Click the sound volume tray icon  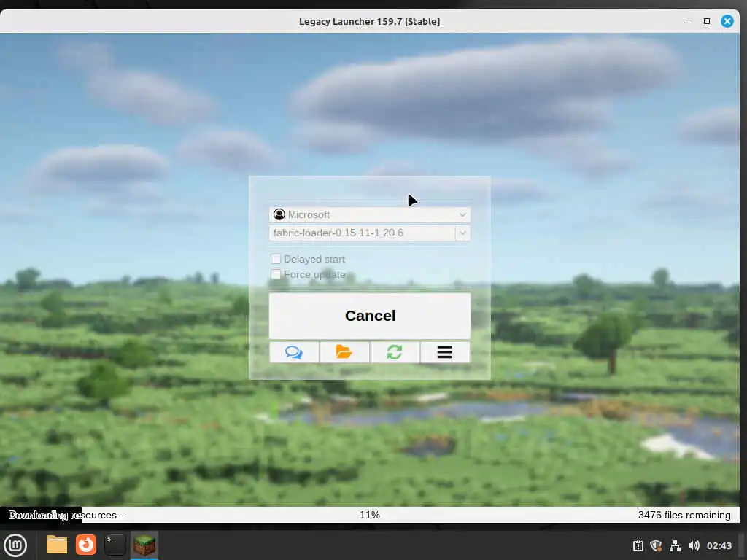click(x=694, y=545)
